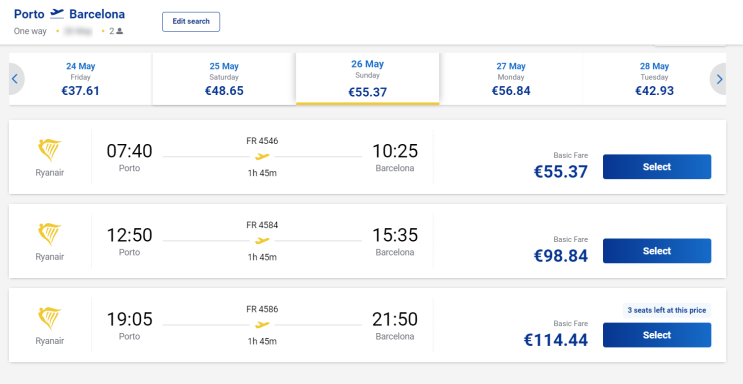The height and width of the screenshot is (384, 743).
Task: Click the previous dates left arrow
Action: pos(15,79)
